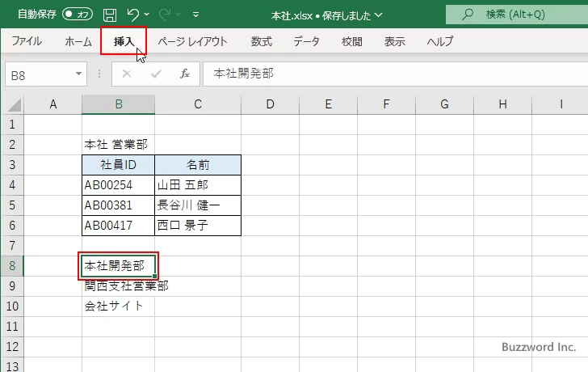Select row 12 header
588x372 pixels.
[x=12, y=347]
